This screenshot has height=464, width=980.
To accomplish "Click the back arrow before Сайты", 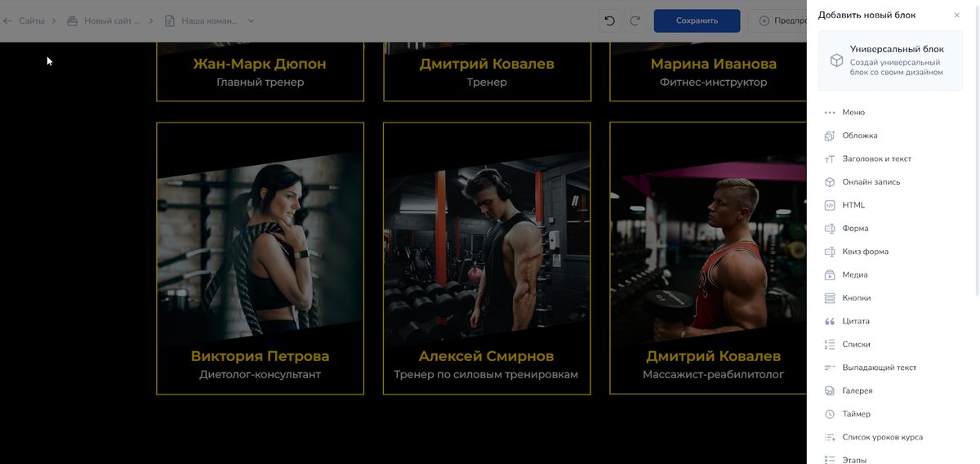I will (x=7, y=20).
